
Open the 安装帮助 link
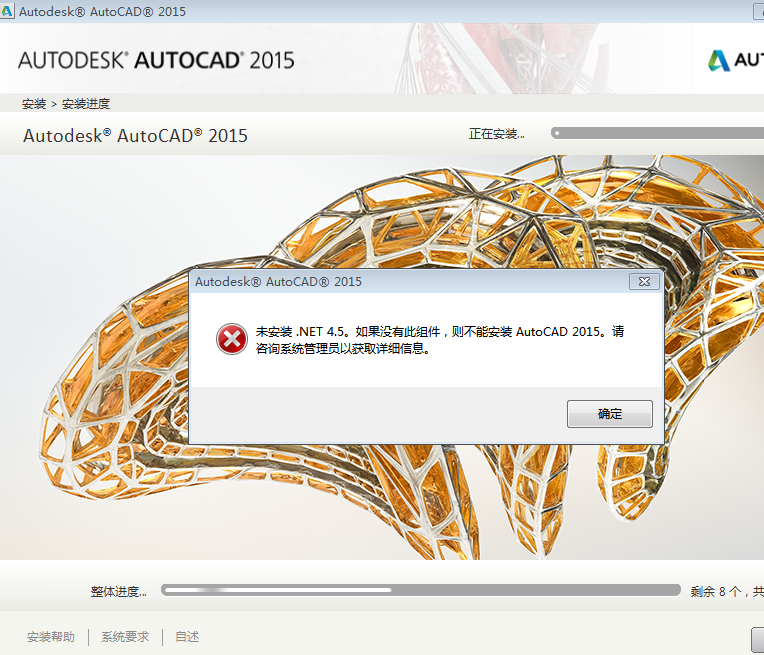coord(51,636)
